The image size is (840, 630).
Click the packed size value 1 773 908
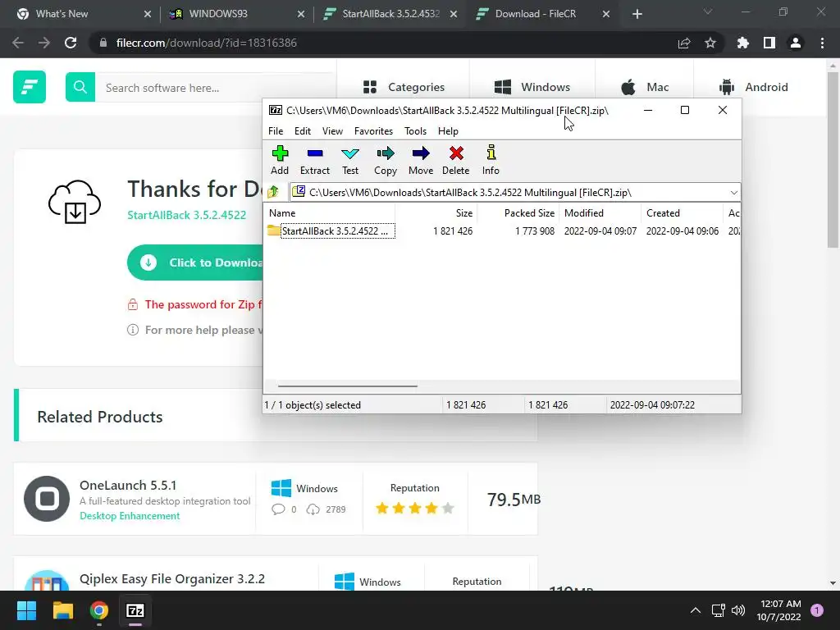click(535, 231)
